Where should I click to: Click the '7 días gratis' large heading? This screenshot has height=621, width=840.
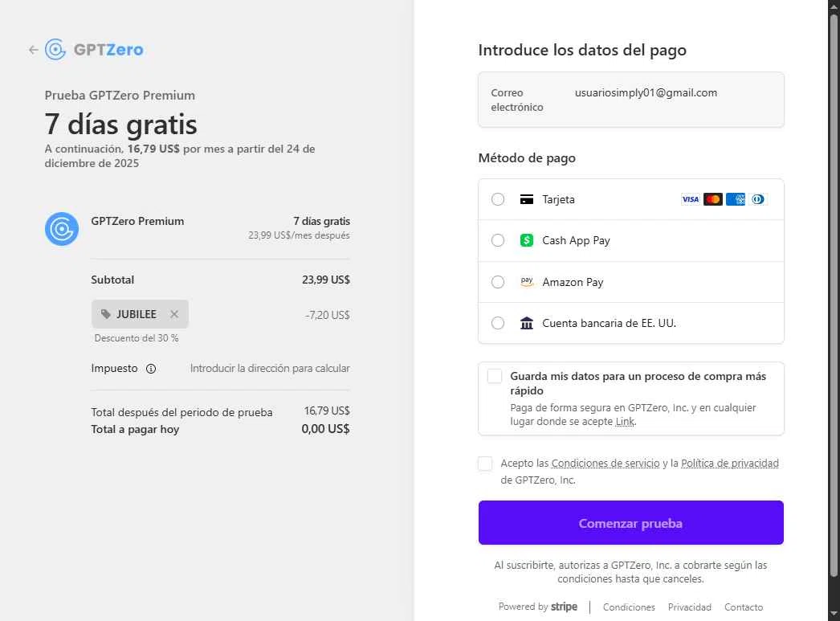[x=121, y=125]
